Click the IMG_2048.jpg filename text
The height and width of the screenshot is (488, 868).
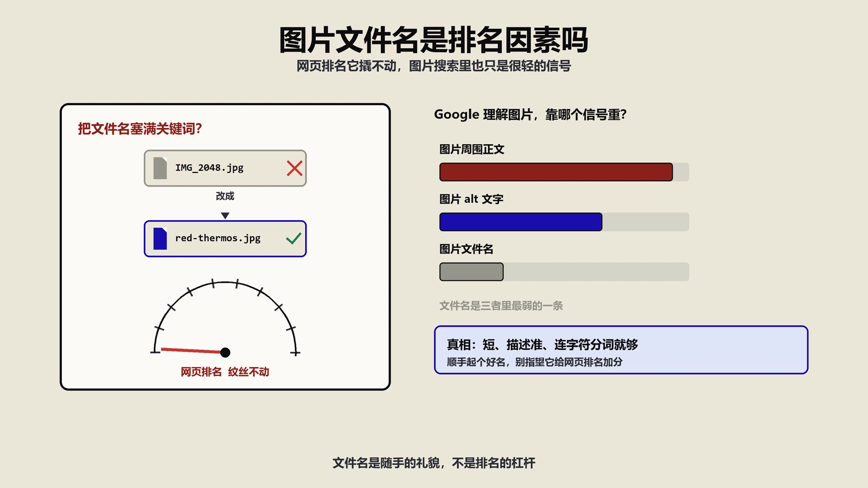point(209,168)
